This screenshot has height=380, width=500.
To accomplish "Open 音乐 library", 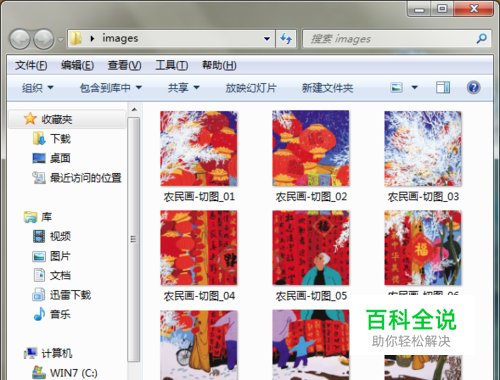I will 60,314.
